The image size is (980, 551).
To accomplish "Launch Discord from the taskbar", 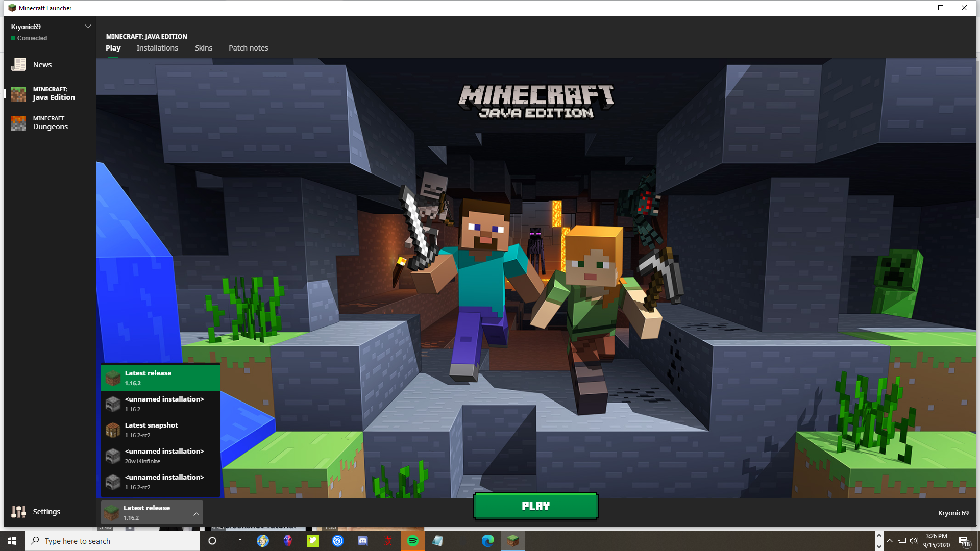I will pyautogui.click(x=363, y=541).
